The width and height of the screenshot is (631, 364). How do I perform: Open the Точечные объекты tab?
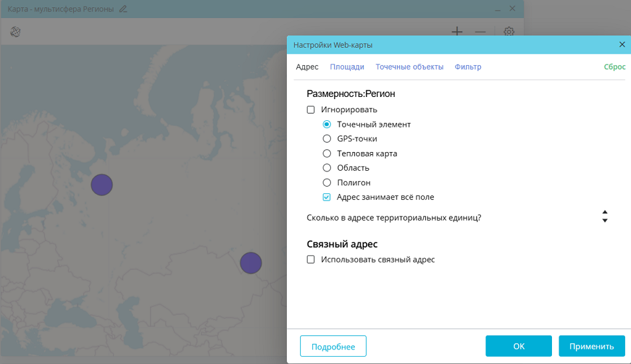409,67
